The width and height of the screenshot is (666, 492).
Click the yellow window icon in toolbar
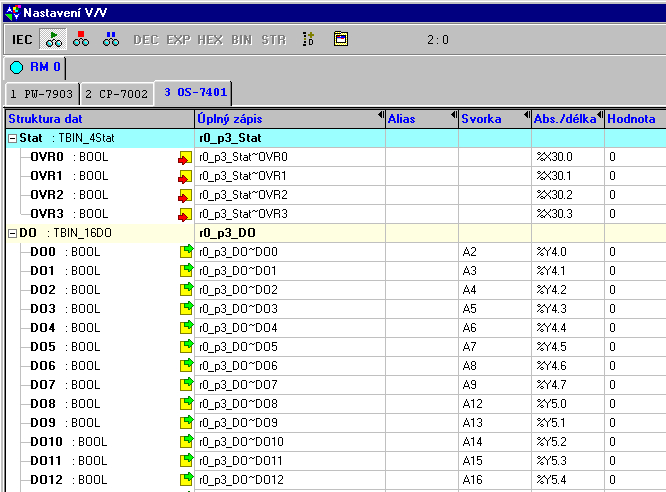pos(341,39)
